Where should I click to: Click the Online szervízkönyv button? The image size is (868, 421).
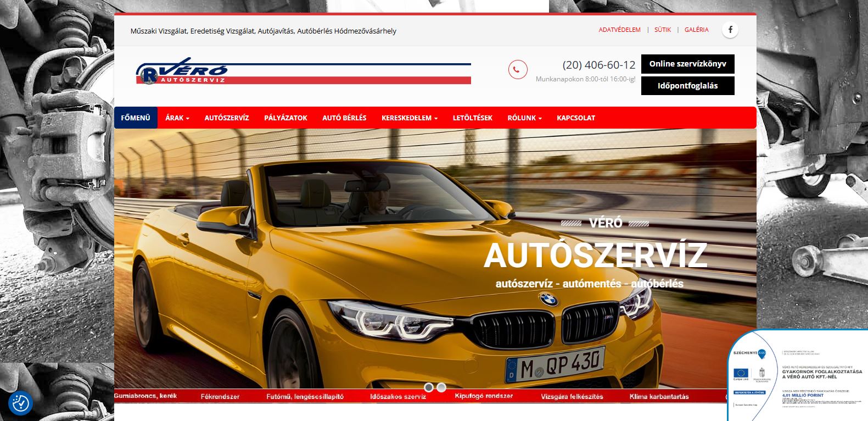coord(687,64)
